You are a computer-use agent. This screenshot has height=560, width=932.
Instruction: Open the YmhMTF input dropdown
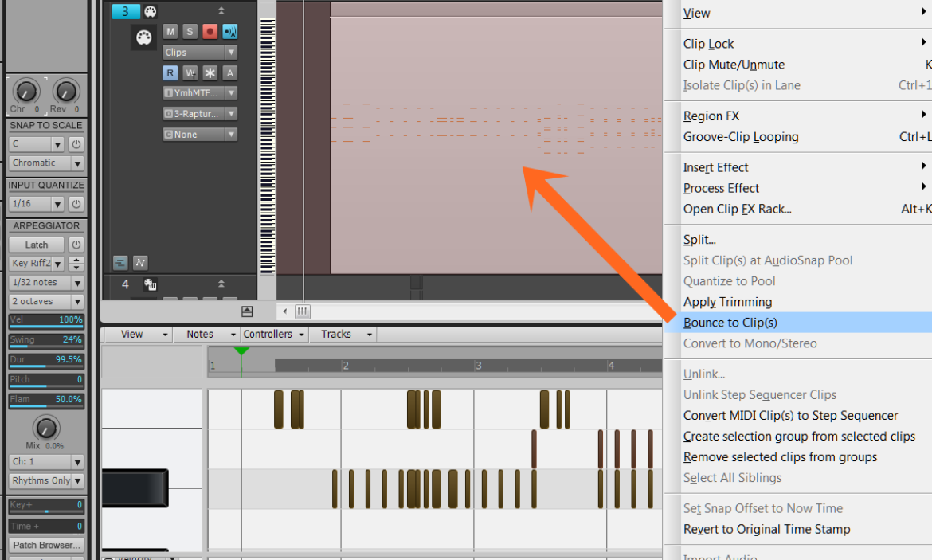pos(200,92)
